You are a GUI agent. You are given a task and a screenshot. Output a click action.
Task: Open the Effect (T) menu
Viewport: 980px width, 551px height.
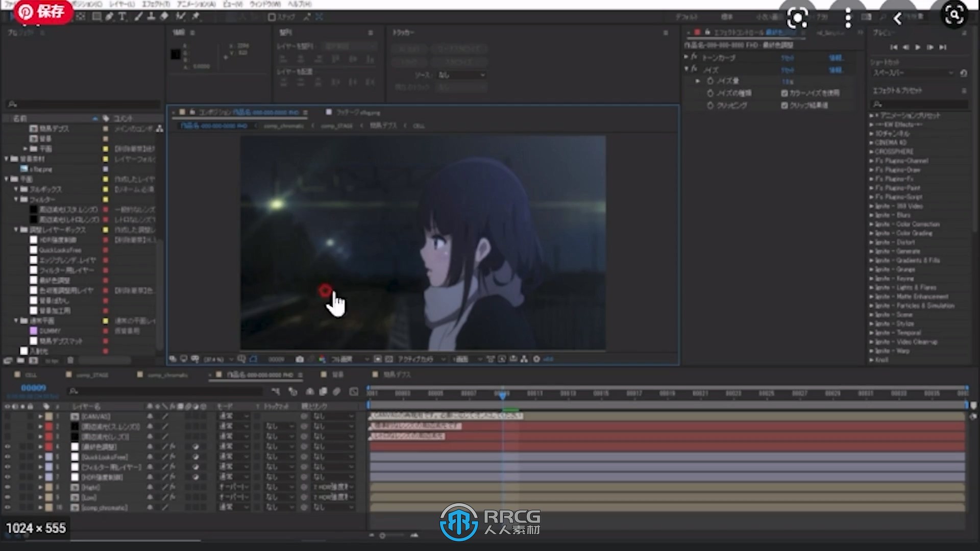coord(156,4)
